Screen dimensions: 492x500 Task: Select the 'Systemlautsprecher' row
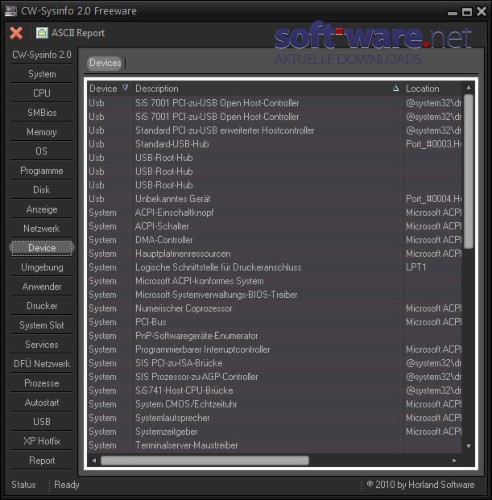click(275, 418)
